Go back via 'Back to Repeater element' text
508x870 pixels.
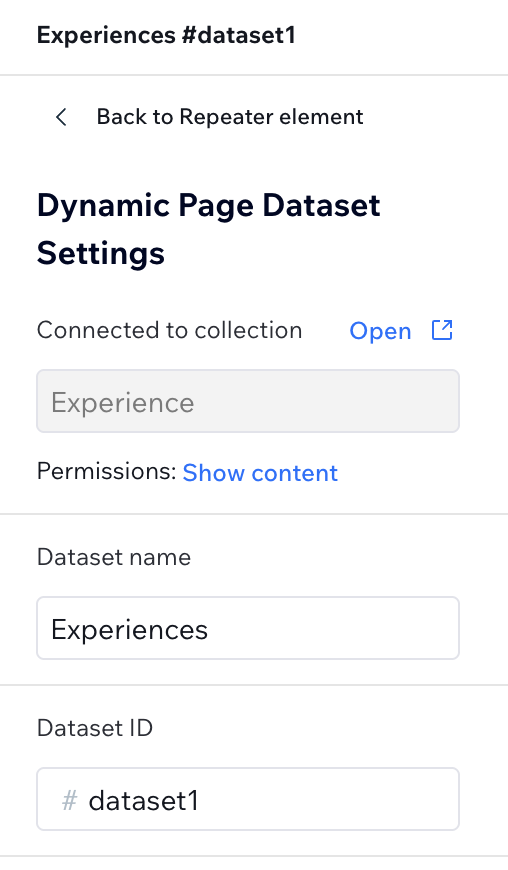(230, 117)
